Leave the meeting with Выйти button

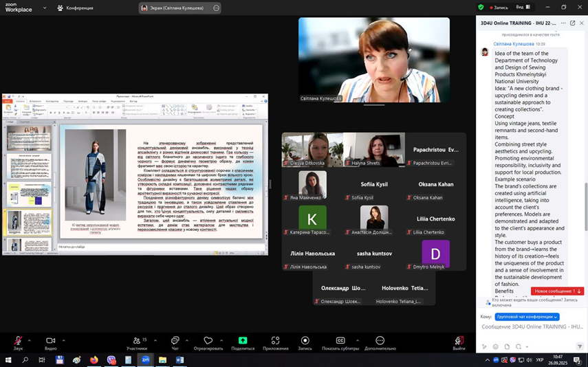459,341
